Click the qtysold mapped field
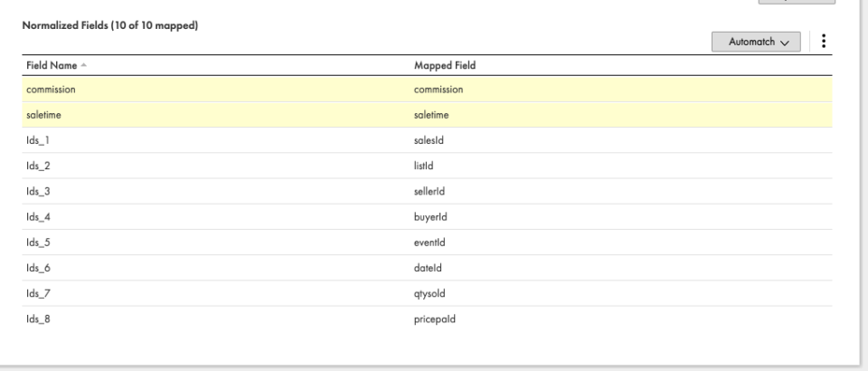 coord(429,293)
